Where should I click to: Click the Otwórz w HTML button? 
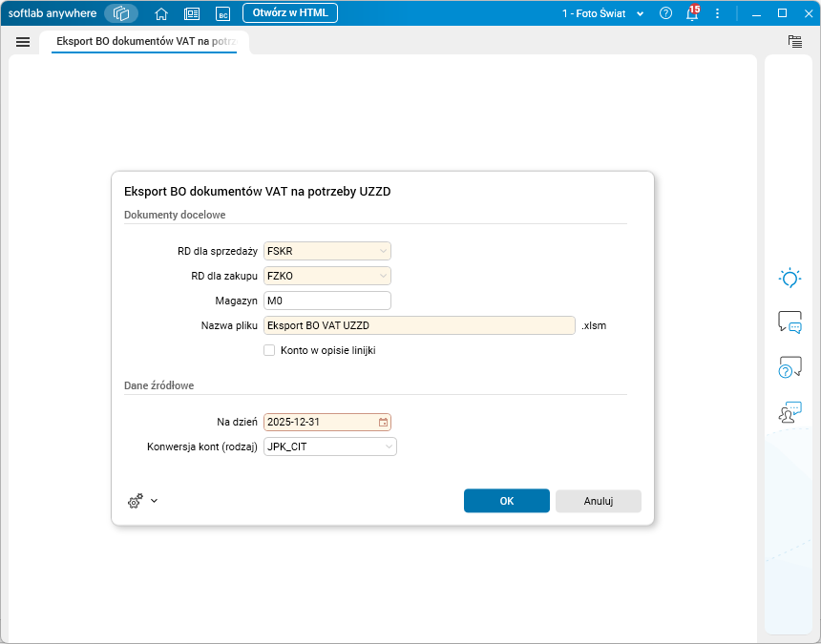[290, 13]
